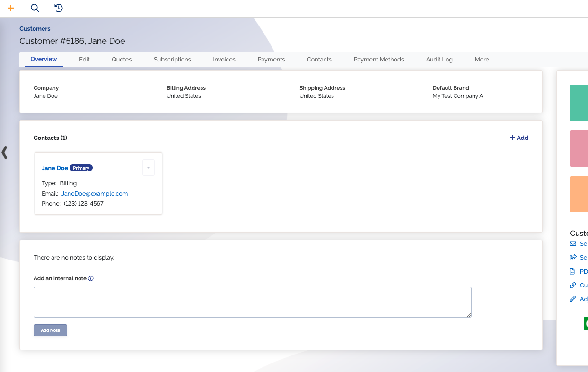Click the 'Type: Billing' contact text

coord(59,183)
